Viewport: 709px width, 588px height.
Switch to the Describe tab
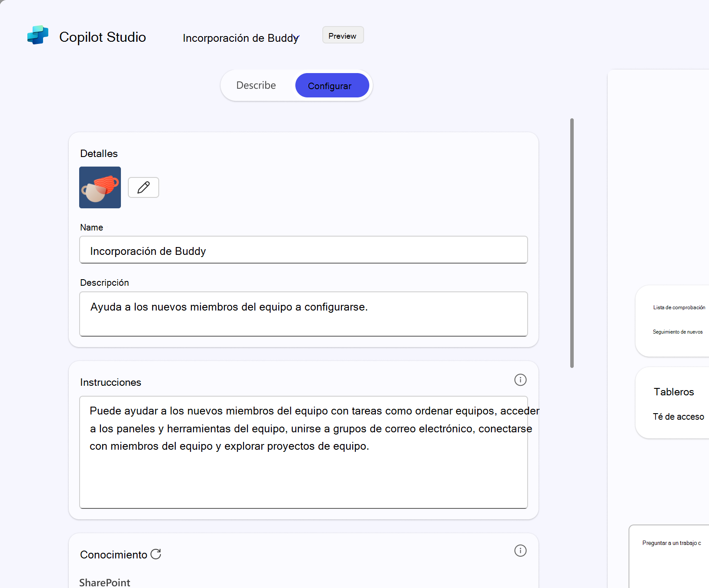pos(256,85)
